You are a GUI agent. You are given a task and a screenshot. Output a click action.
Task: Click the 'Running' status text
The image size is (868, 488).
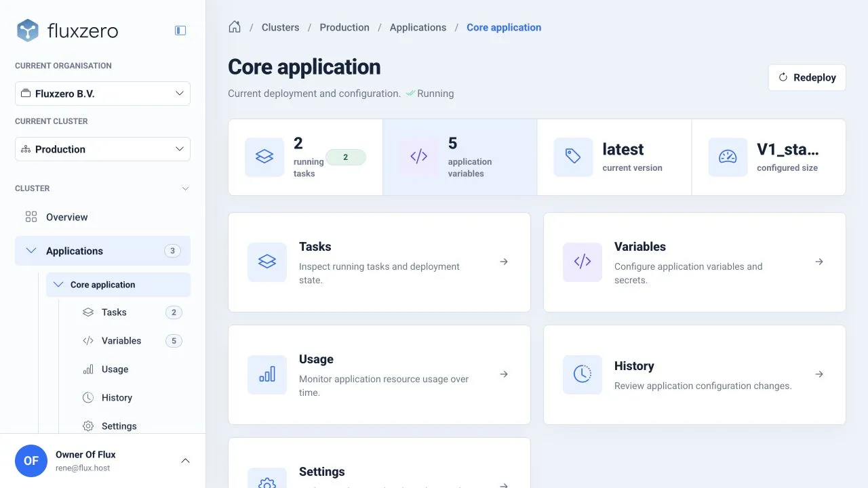(x=435, y=94)
